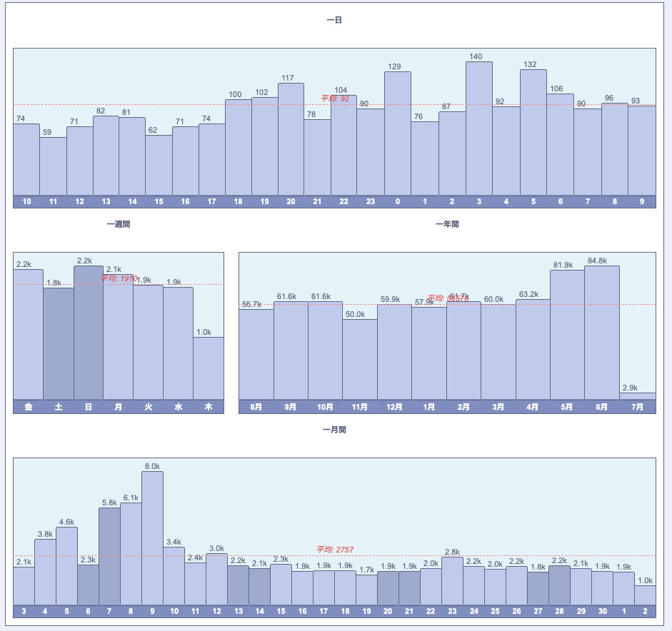The height and width of the screenshot is (631, 672).
Task: Click the 2.8k bar on day 23 in 一月間
Action: pyautogui.click(x=452, y=580)
